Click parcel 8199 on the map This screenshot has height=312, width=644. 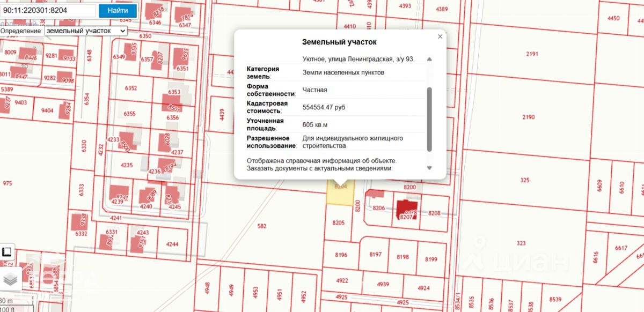(431, 259)
